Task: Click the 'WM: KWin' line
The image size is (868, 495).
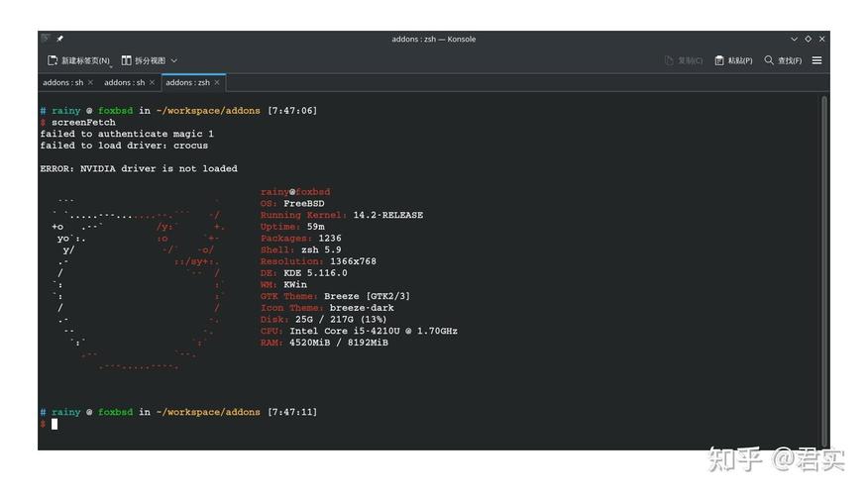Action: pos(283,285)
